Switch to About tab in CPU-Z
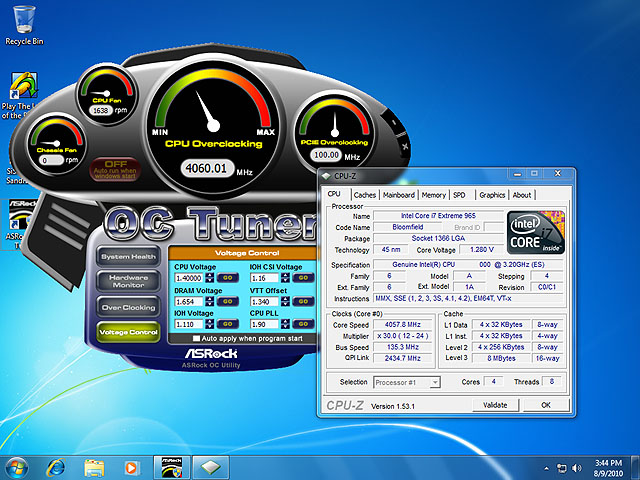 [522, 195]
